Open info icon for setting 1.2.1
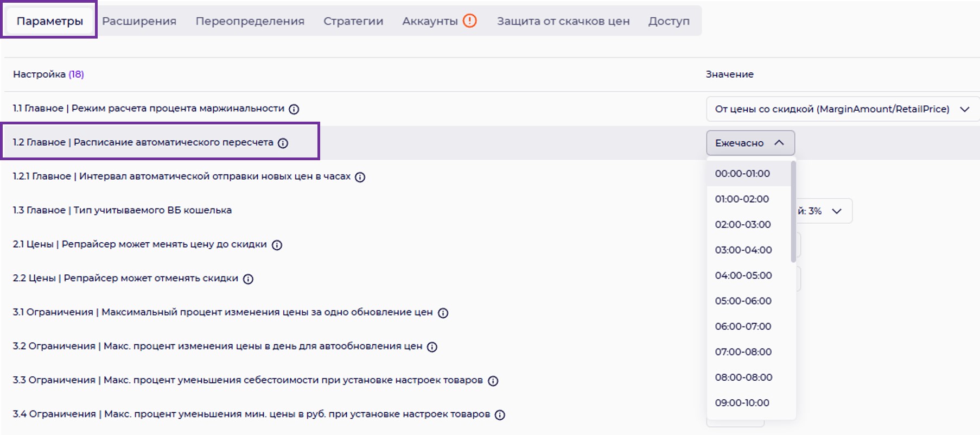Screen dimensions: 980x435 [x=360, y=177]
